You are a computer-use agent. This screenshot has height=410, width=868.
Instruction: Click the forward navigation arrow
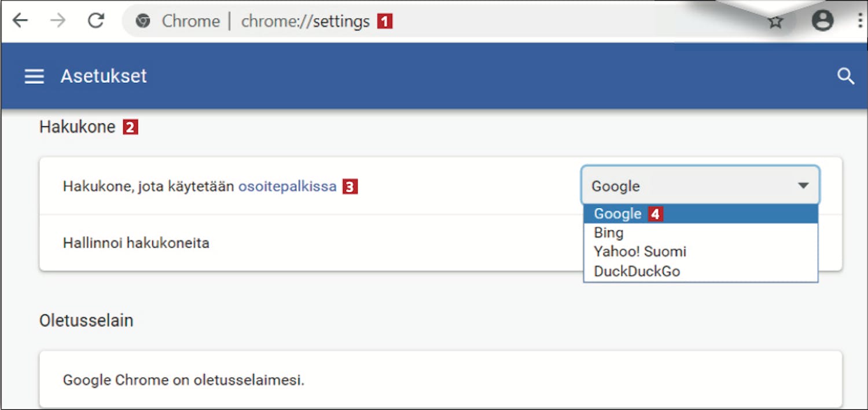tap(57, 21)
